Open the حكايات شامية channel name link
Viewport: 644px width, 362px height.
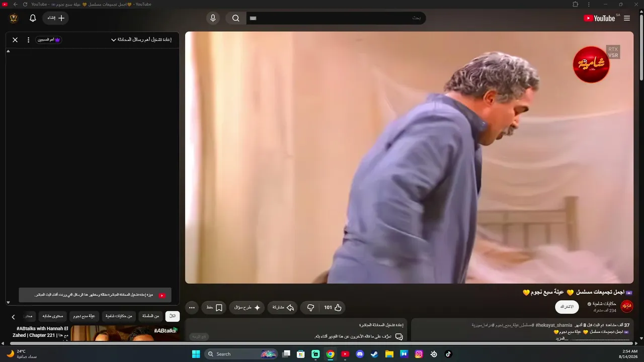coord(604,304)
